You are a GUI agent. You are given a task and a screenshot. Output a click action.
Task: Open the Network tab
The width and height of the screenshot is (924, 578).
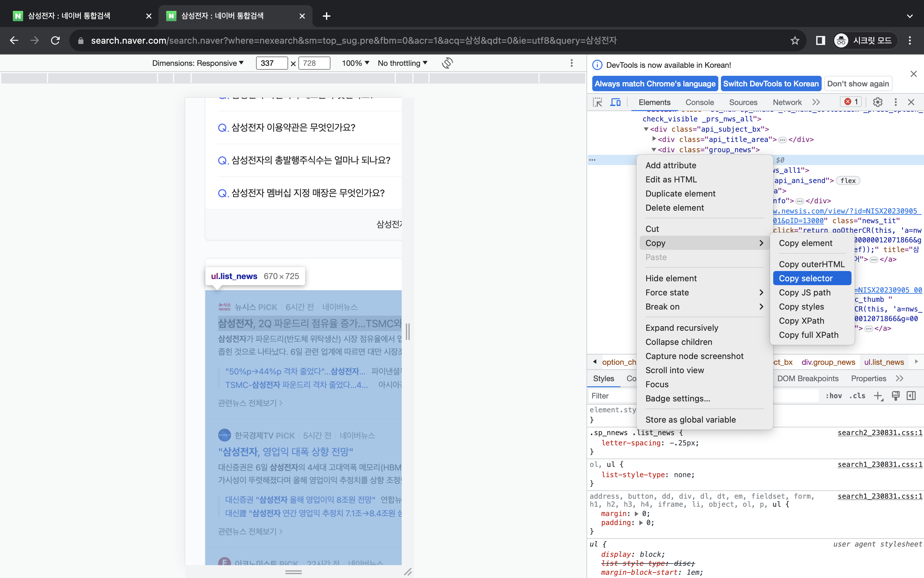(x=787, y=102)
